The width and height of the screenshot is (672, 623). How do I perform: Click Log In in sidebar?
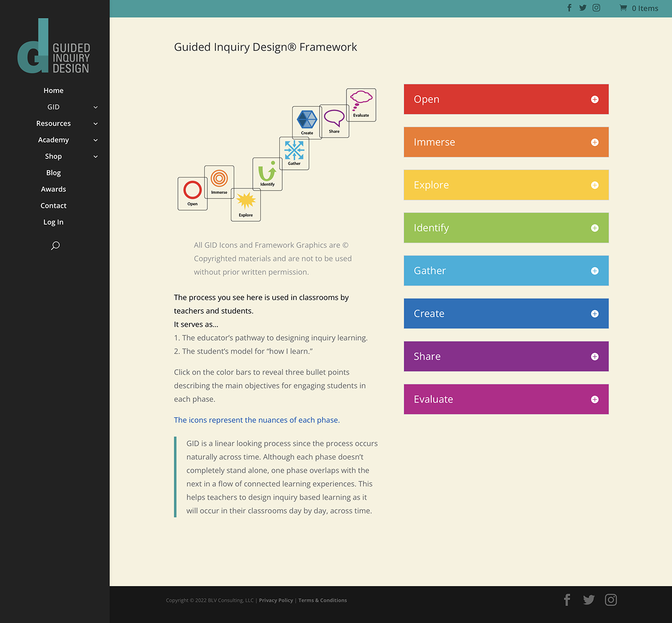pos(53,222)
